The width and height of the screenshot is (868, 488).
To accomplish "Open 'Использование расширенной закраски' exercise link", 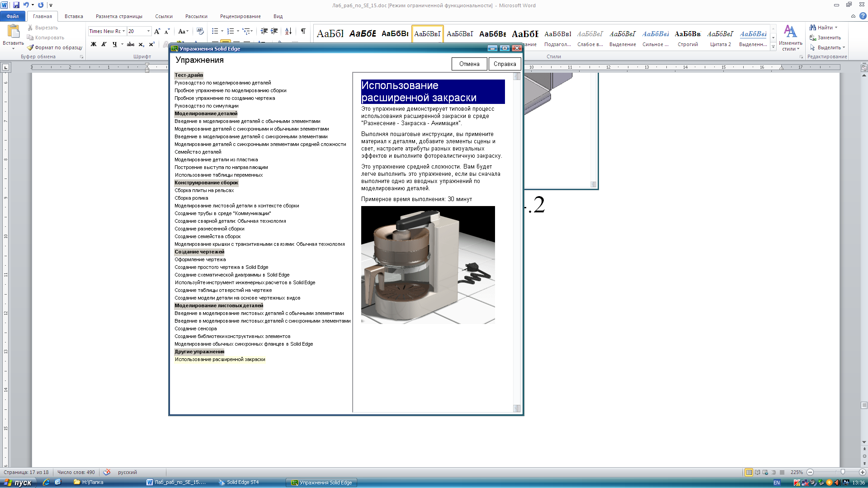I will click(220, 359).
